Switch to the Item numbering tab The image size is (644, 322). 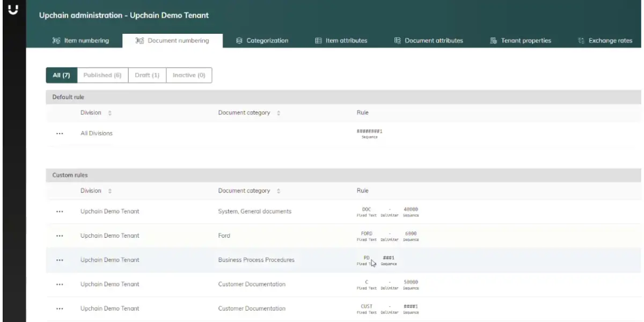tap(80, 41)
